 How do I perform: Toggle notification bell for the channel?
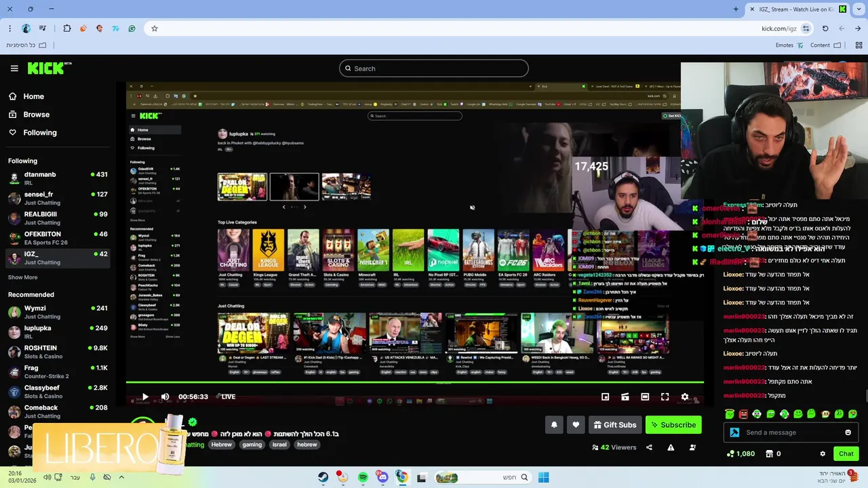point(554,425)
